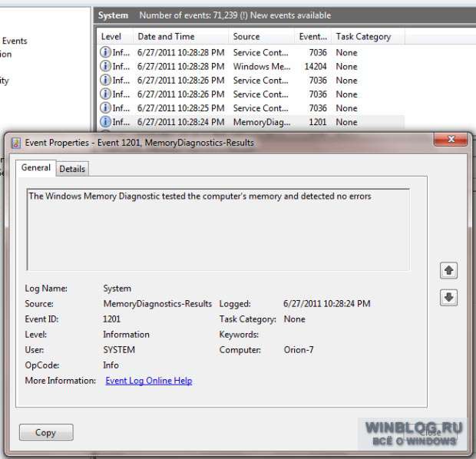The width and height of the screenshot is (476, 459).
Task: Click the Copy button
Action: click(46, 432)
